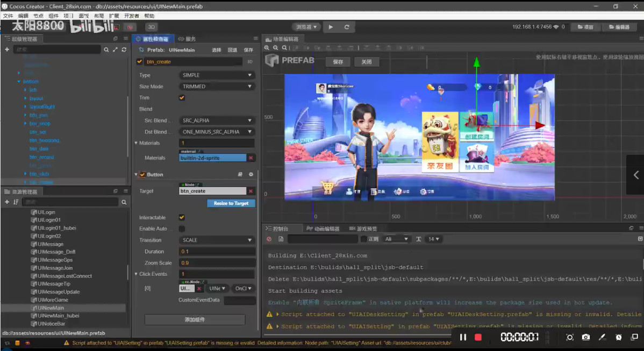Click the prefab 关闭 button in scene
Screen dimensions: 644x351
[x=367, y=62]
